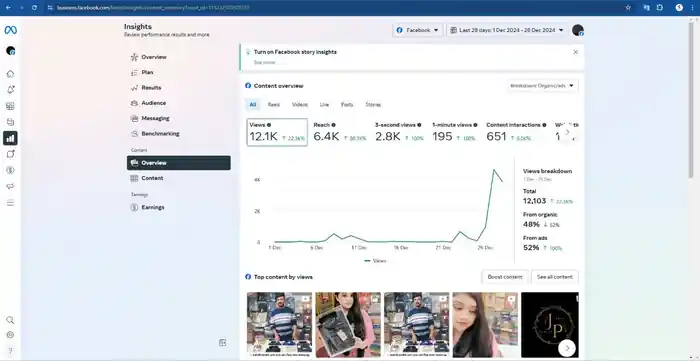The image size is (700, 361).
Task: Click the 1-minute views info icon
Action: [475, 125]
